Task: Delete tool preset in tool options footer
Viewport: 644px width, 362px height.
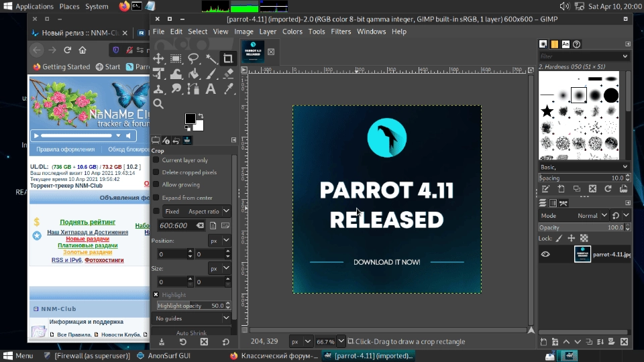Action: pos(204,342)
